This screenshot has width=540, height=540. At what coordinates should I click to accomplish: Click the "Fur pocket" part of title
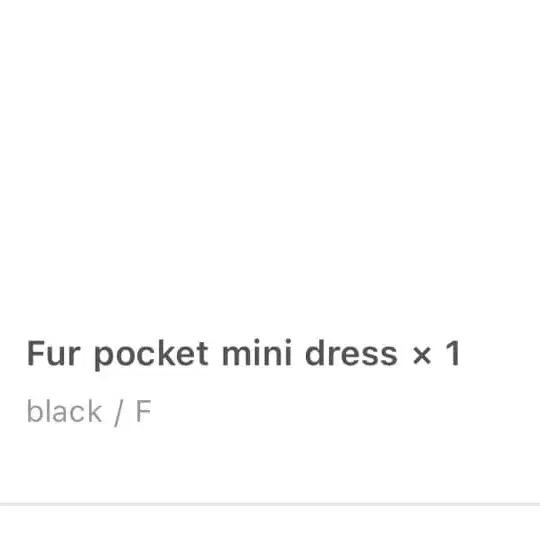[117, 355]
